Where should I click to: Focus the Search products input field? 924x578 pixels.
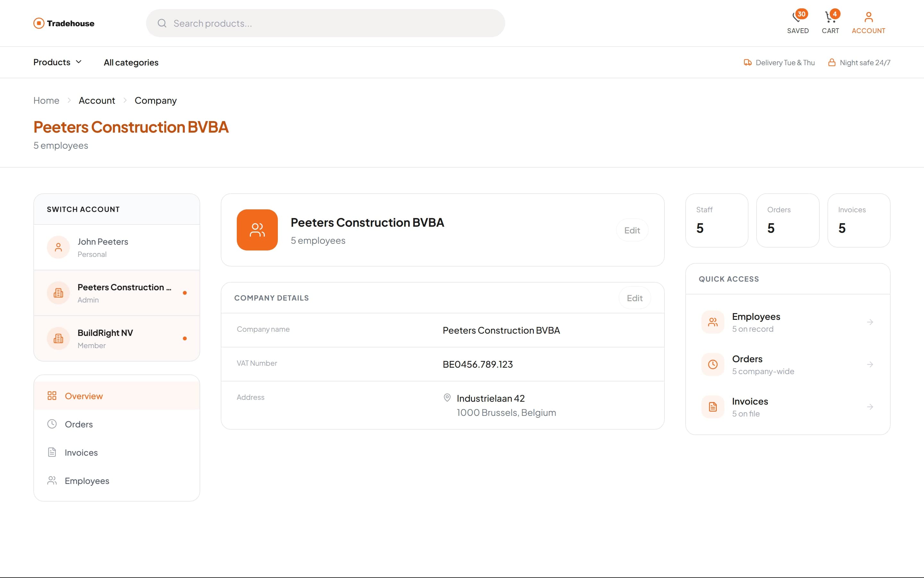click(x=325, y=23)
